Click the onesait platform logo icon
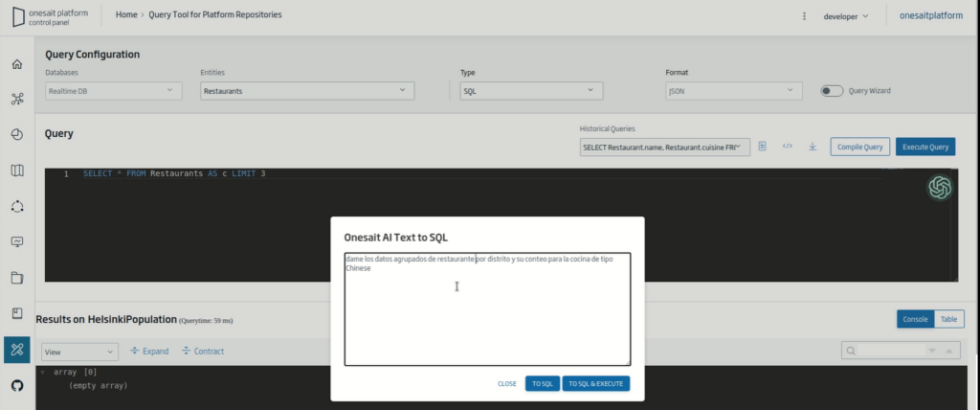This screenshot has height=410, width=980. [19, 17]
